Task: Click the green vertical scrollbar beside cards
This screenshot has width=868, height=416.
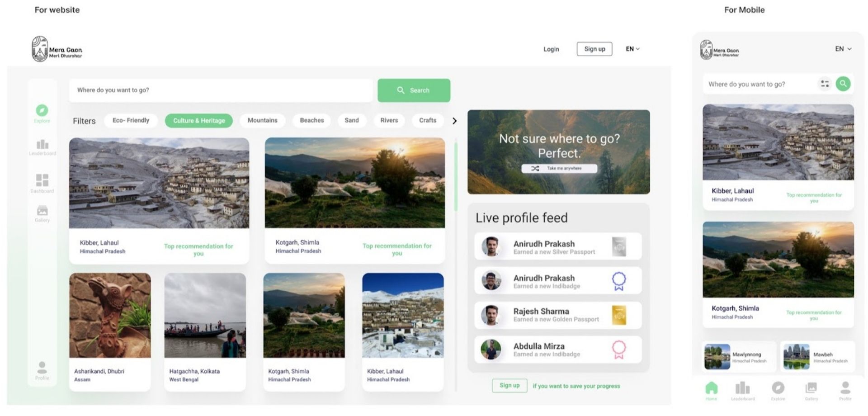Action: (x=456, y=176)
